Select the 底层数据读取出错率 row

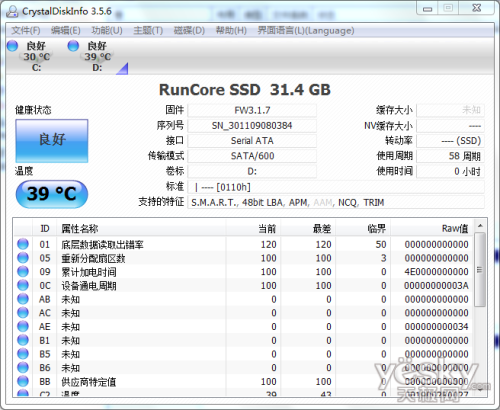[x=243, y=244]
